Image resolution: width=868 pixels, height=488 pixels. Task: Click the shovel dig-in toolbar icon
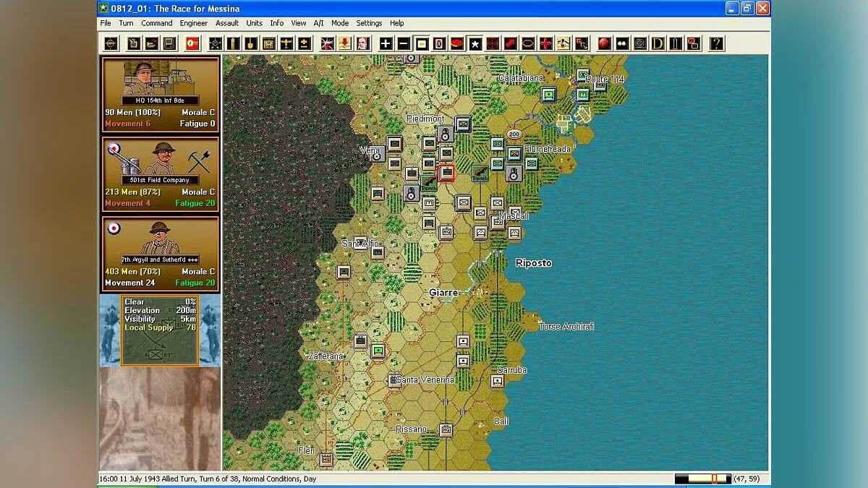coord(251,43)
